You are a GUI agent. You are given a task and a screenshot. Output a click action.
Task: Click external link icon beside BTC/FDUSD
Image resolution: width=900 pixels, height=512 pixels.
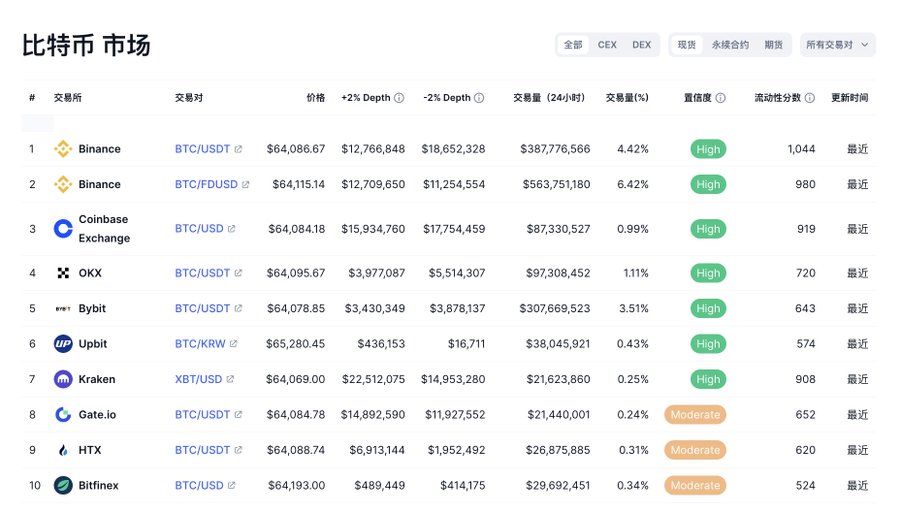pos(246,184)
